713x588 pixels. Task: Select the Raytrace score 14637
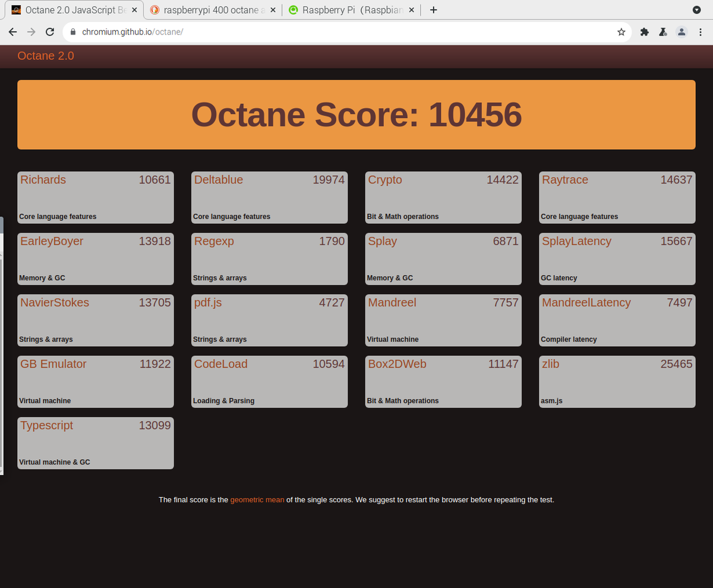click(x=677, y=180)
